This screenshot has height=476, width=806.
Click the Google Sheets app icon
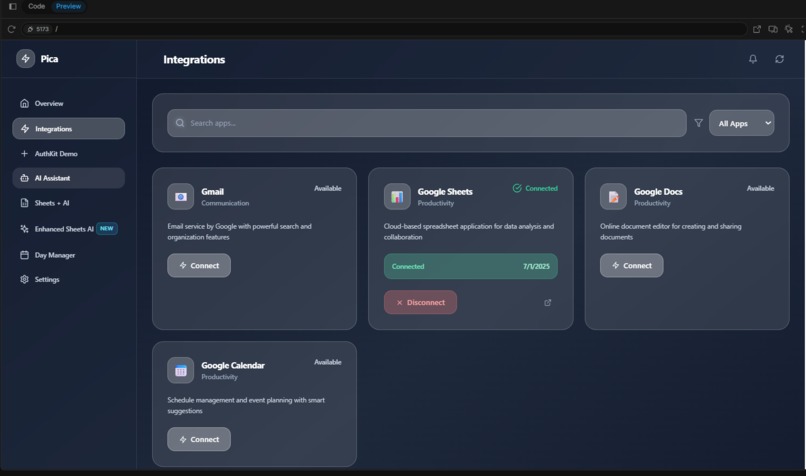pyautogui.click(x=397, y=196)
